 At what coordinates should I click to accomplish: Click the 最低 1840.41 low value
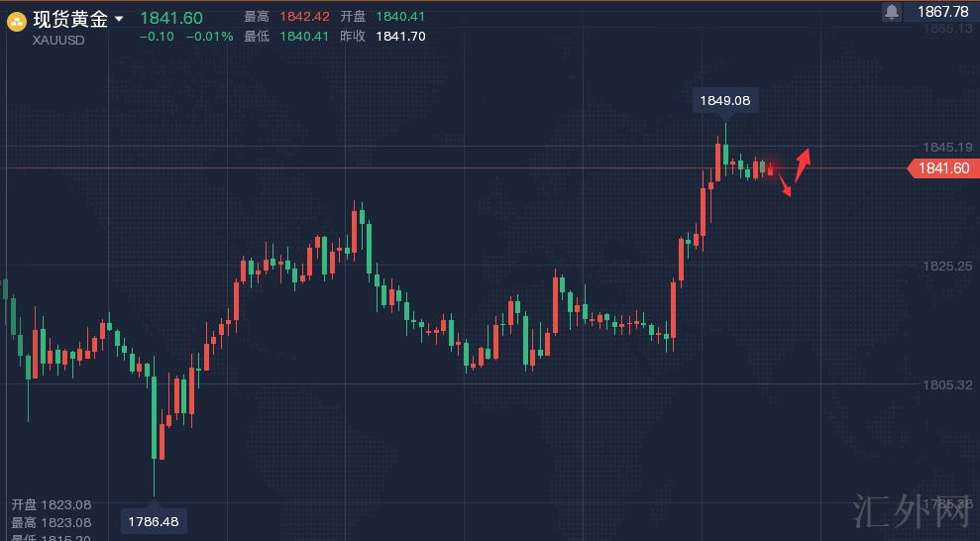302,36
